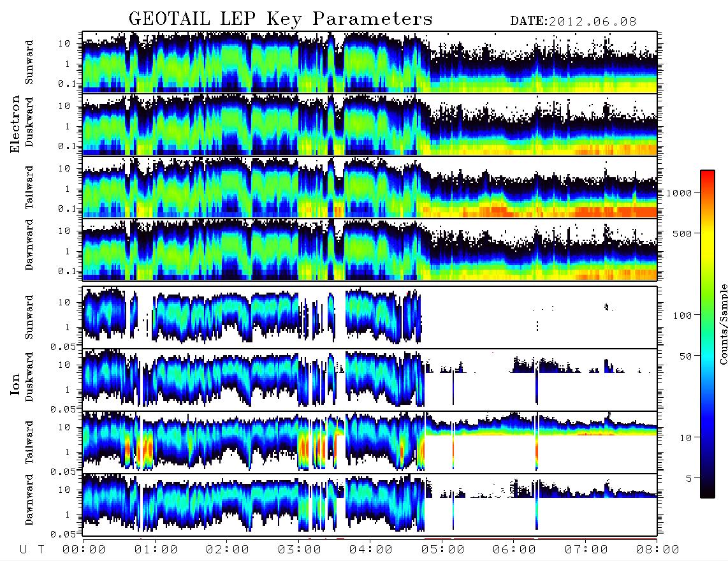This screenshot has height=561, width=728.
Task: Click inside the Ion Duskward spectrogram
Action: pos(370,380)
